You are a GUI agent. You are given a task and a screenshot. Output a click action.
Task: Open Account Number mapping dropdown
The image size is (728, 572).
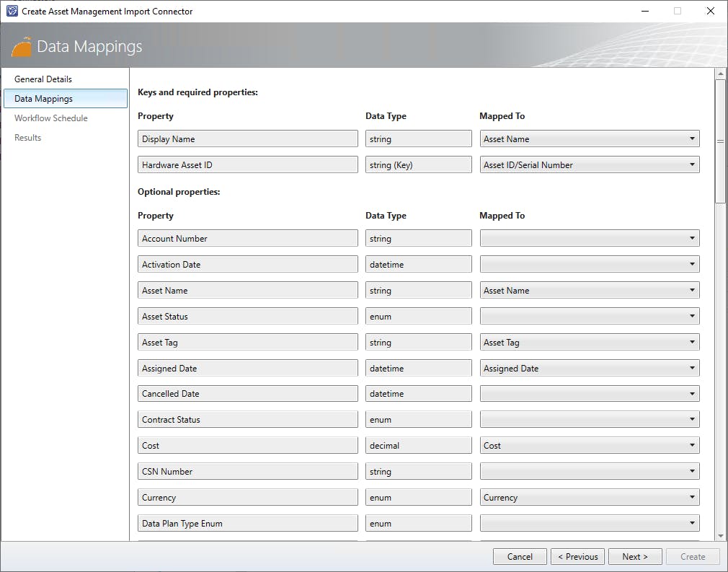[x=589, y=239]
